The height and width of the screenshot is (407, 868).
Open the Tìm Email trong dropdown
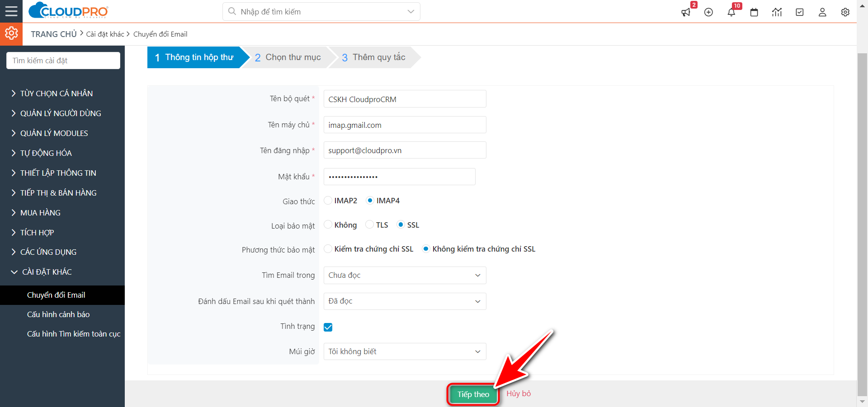coord(405,275)
